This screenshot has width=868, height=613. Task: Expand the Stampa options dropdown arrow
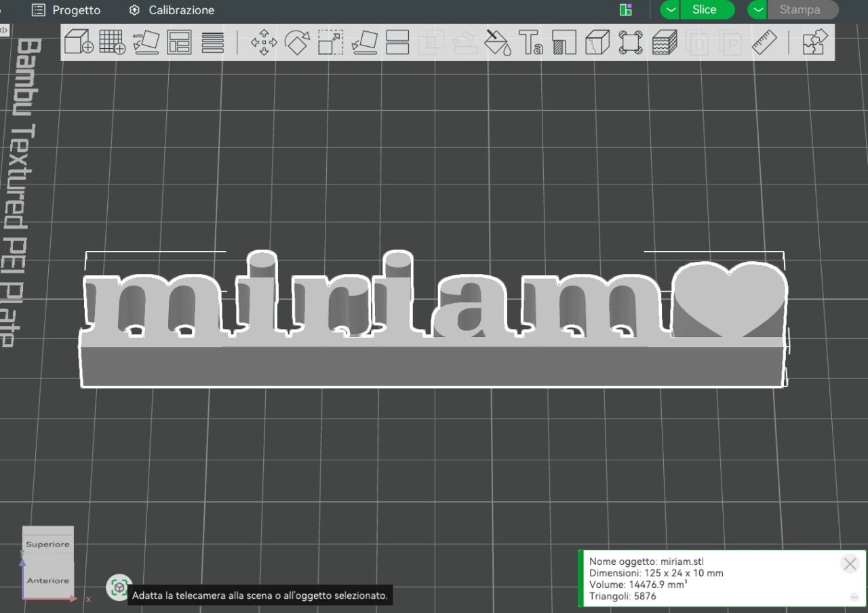click(757, 9)
